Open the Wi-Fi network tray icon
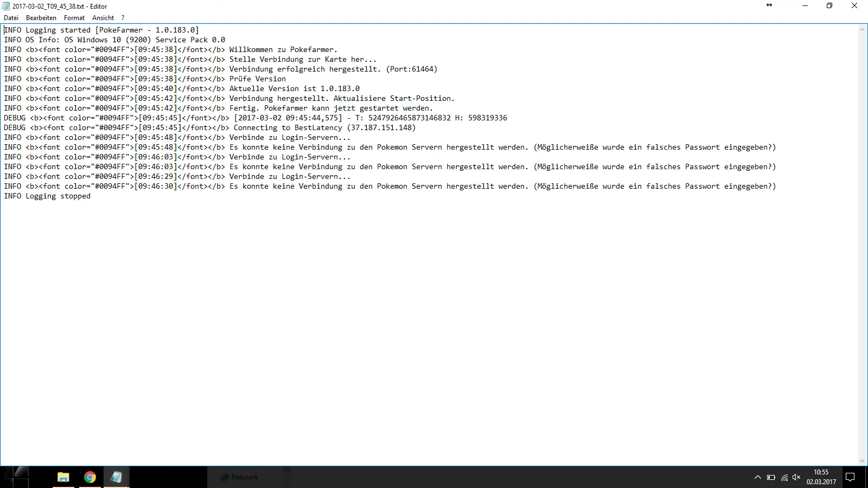The height and width of the screenshot is (488, 868). pos(784,478)
